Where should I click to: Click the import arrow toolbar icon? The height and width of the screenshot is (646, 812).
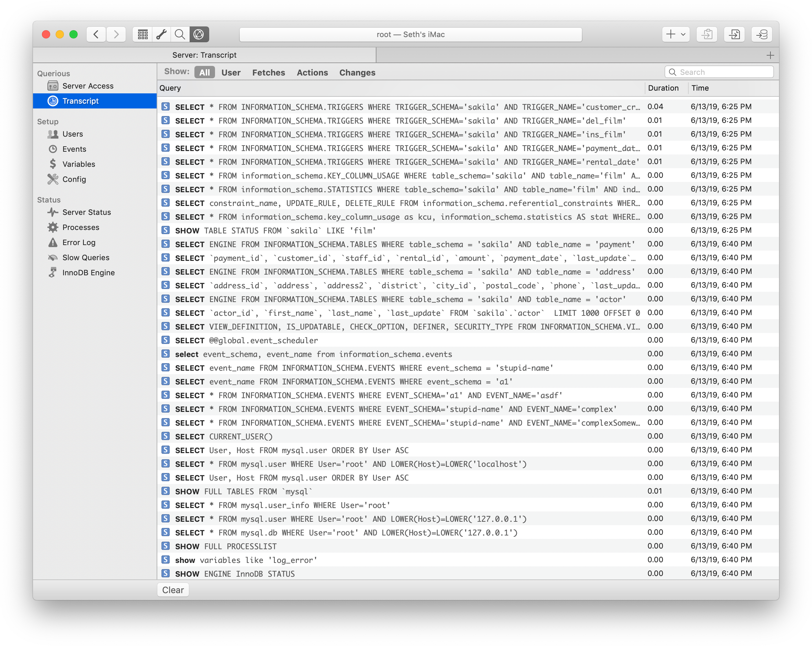(x=734, y=34)
